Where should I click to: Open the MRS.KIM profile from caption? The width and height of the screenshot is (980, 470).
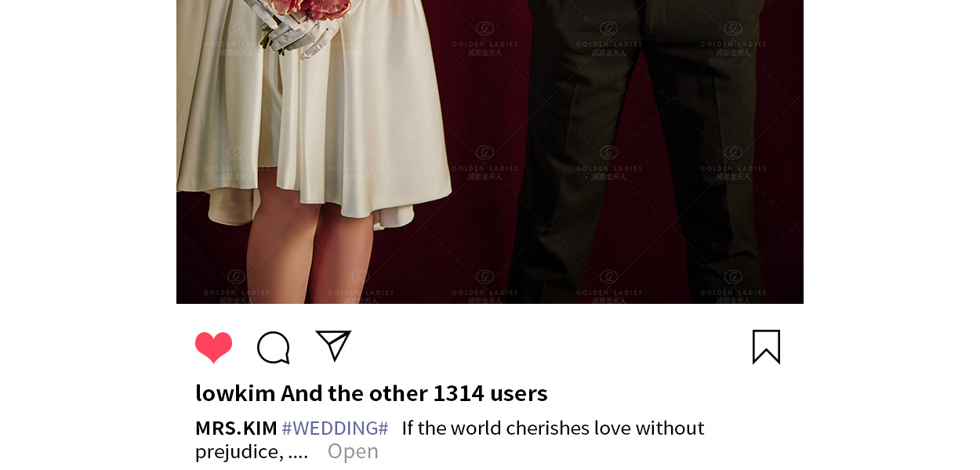click(236, 428)
